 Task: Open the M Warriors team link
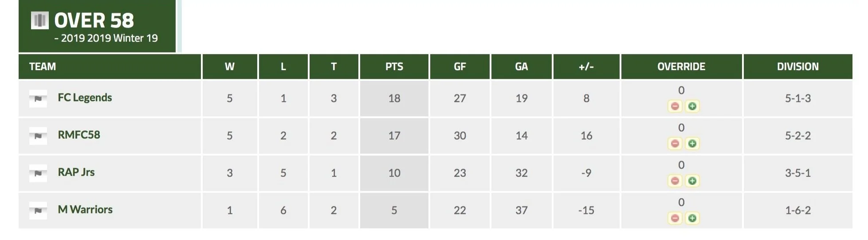(85, 209)
